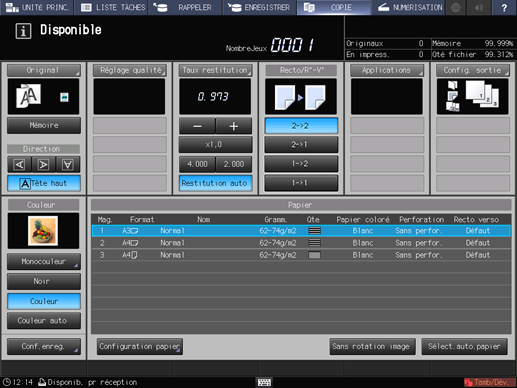Select tray 3 A4 paper row

(301, 255)
